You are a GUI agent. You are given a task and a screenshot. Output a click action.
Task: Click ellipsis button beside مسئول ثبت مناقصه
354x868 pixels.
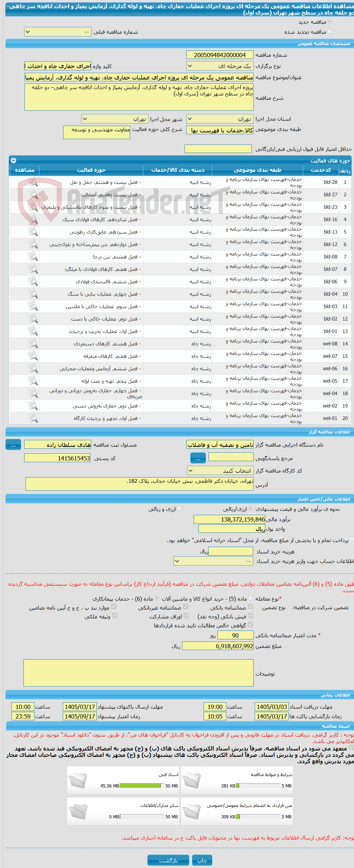click(x=13, y=445)
